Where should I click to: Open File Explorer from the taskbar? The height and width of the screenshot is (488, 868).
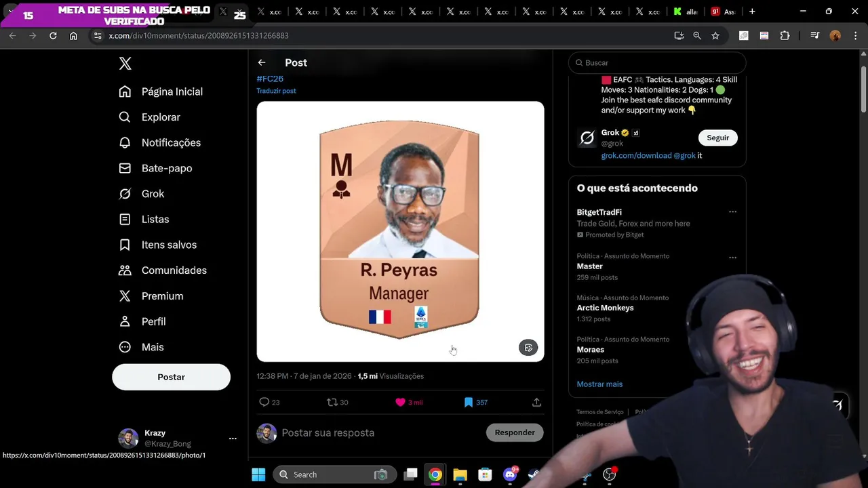460,474
